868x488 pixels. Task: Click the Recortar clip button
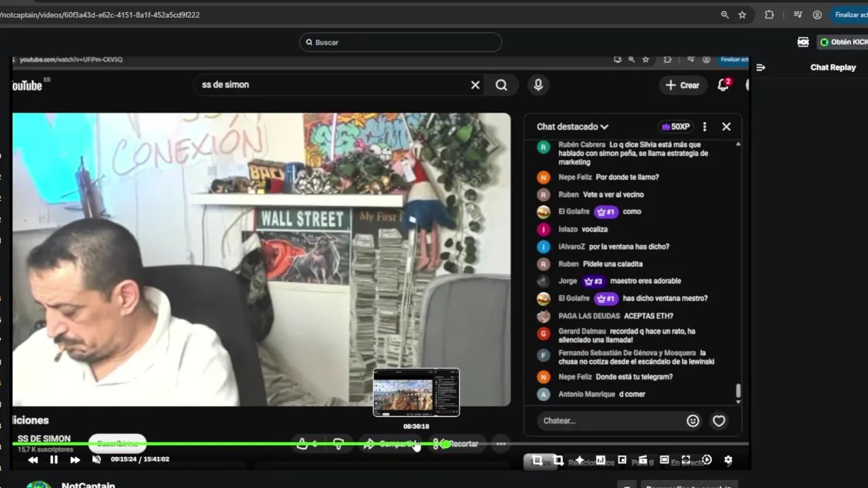click(456, 444)
